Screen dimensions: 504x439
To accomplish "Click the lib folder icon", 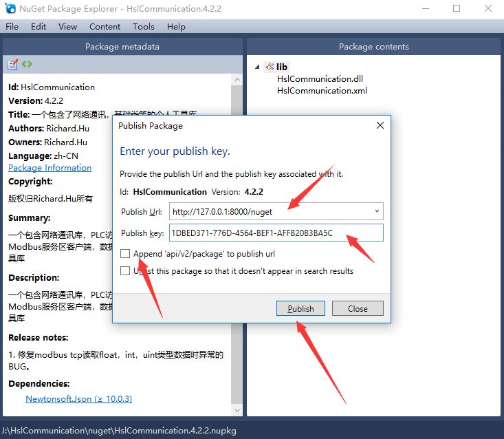I will click(x=270, y=67).
